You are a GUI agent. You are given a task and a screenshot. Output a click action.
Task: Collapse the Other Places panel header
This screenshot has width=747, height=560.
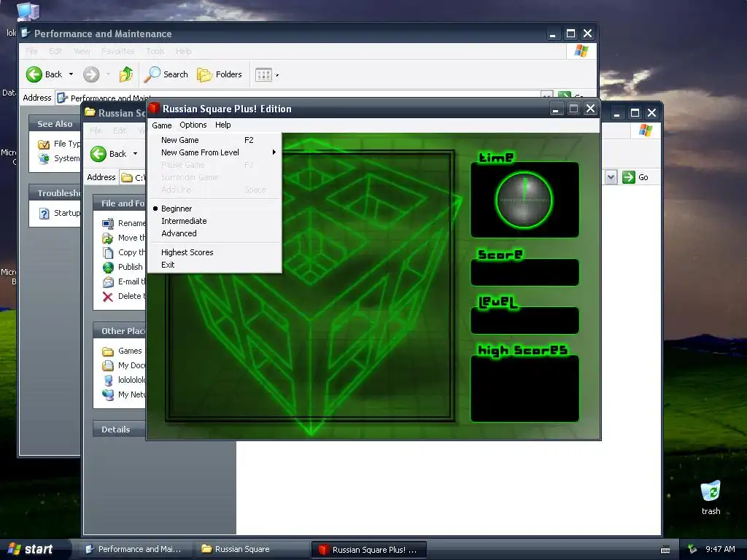click(119, 331)
